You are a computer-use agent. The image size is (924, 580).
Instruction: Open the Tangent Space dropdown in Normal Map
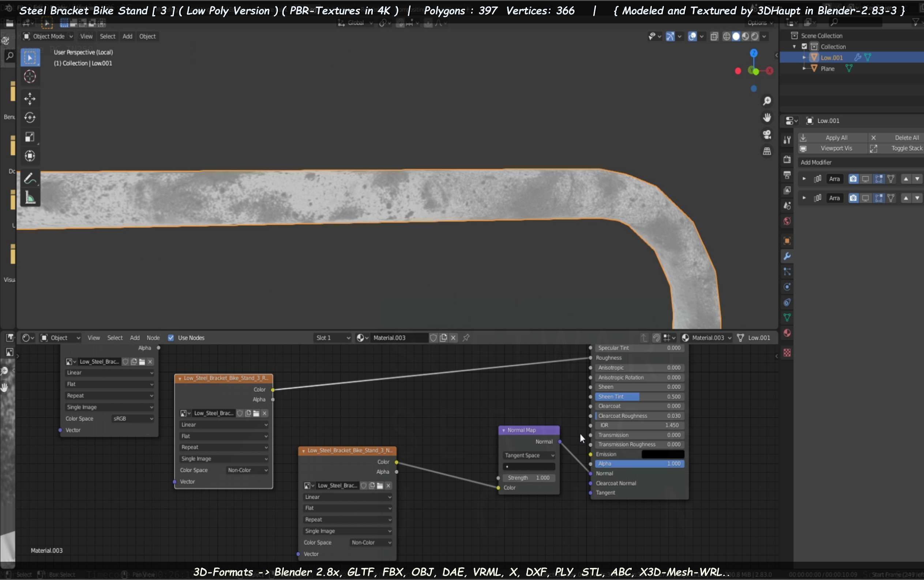pyautogui.click(x=529, y=455)
